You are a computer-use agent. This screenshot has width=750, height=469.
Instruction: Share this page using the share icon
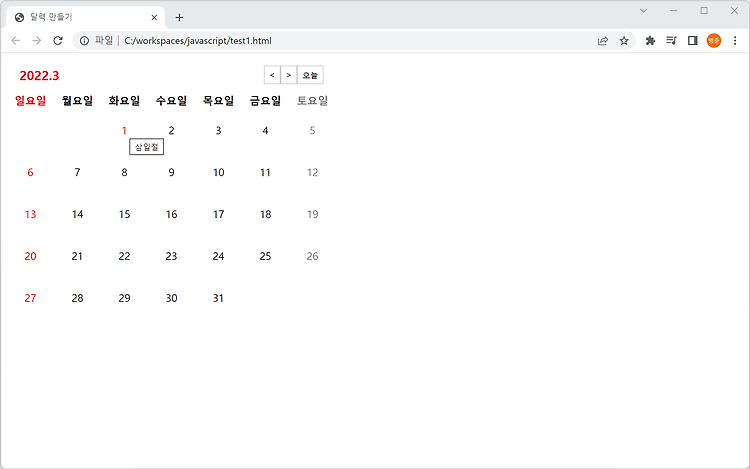pyautogui.click(x=603, y=41)
